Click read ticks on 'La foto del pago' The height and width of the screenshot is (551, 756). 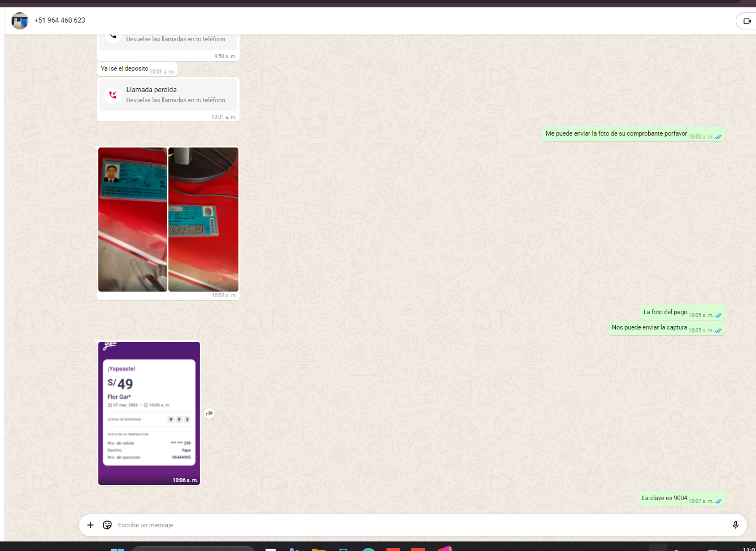tap(718, 315)
